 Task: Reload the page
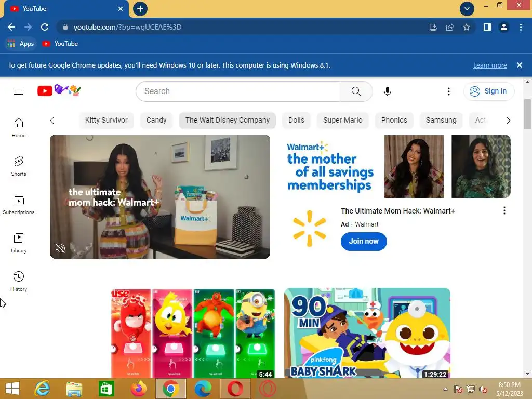[45, 27]
